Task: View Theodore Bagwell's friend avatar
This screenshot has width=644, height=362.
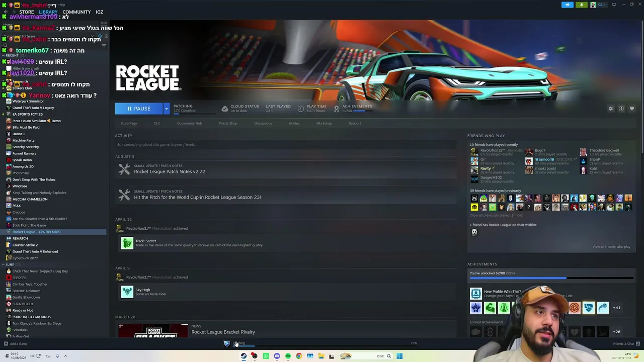Action: click(583, 152)
